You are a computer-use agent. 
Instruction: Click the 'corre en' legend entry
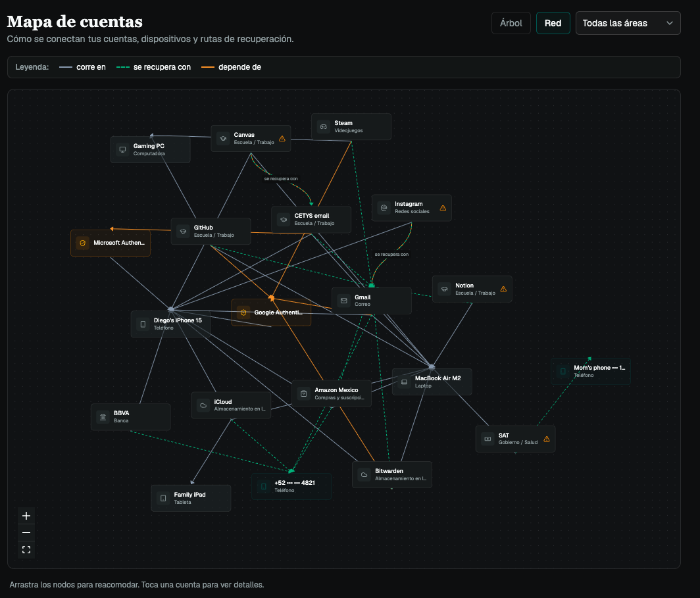click(x=83, y=67)
